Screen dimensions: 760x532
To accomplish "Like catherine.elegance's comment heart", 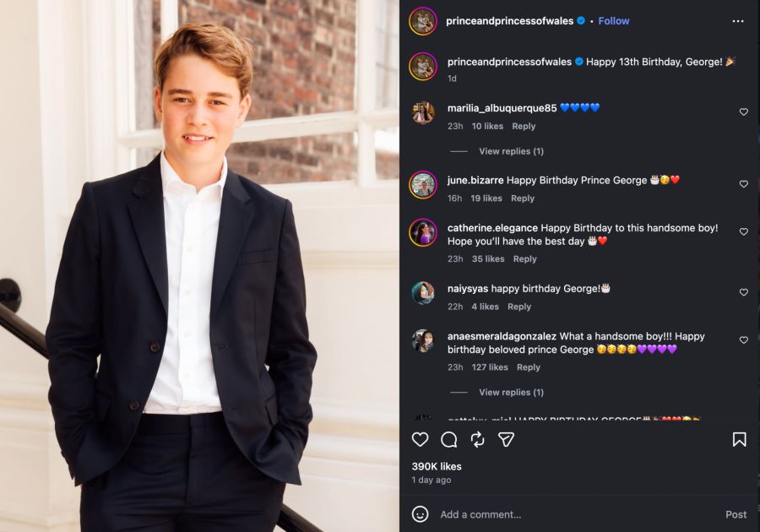I will [743, 232].
